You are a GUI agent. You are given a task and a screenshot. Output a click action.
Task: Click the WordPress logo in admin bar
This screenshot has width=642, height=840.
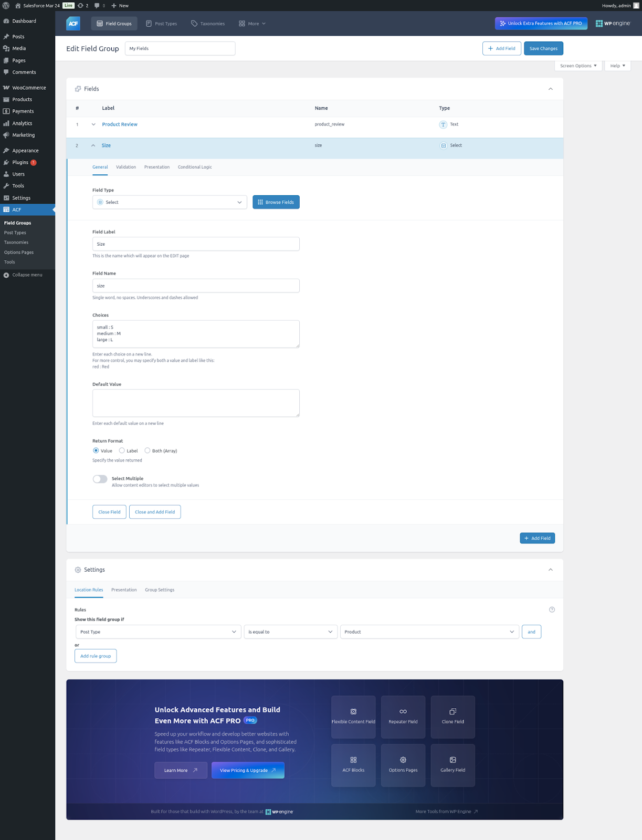pos(6,6)
